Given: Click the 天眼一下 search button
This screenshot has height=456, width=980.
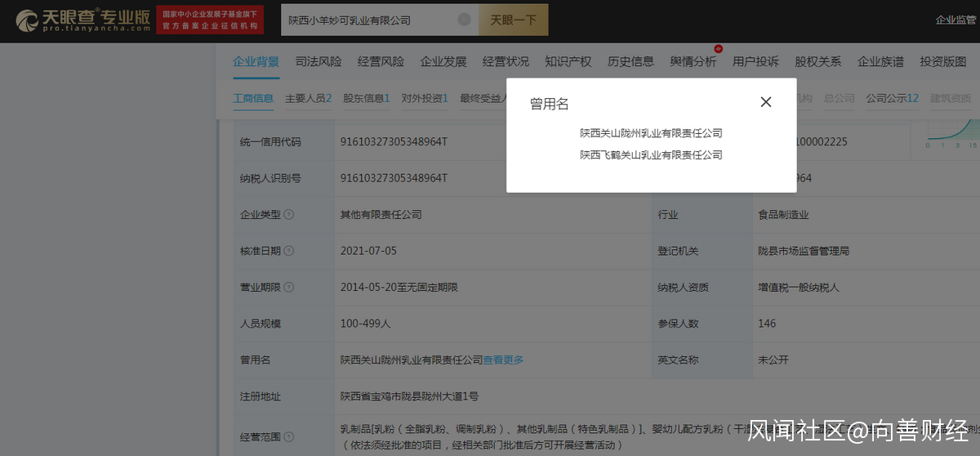Looking at the screenshot, I should 513,20.
